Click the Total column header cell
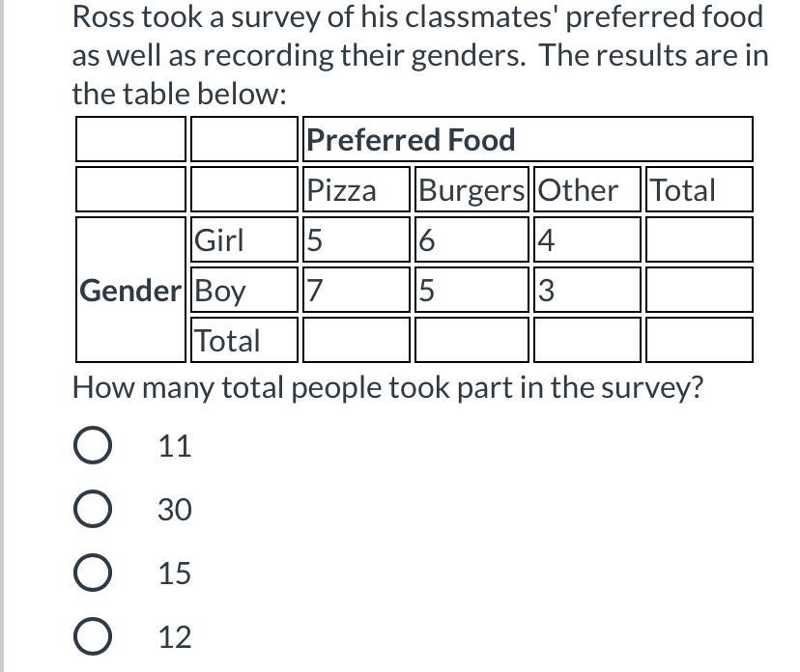Image resolution: width=800 pixels, height=672 pixels. [699, 189]
